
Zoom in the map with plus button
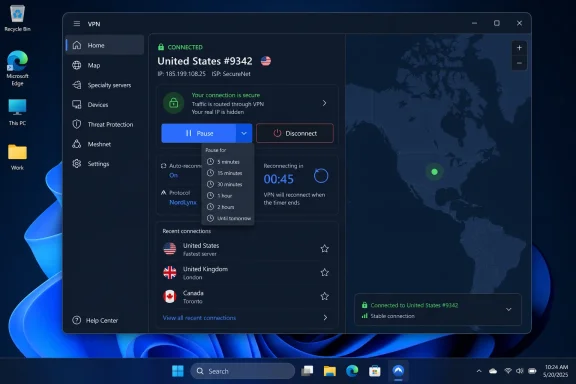519,48
